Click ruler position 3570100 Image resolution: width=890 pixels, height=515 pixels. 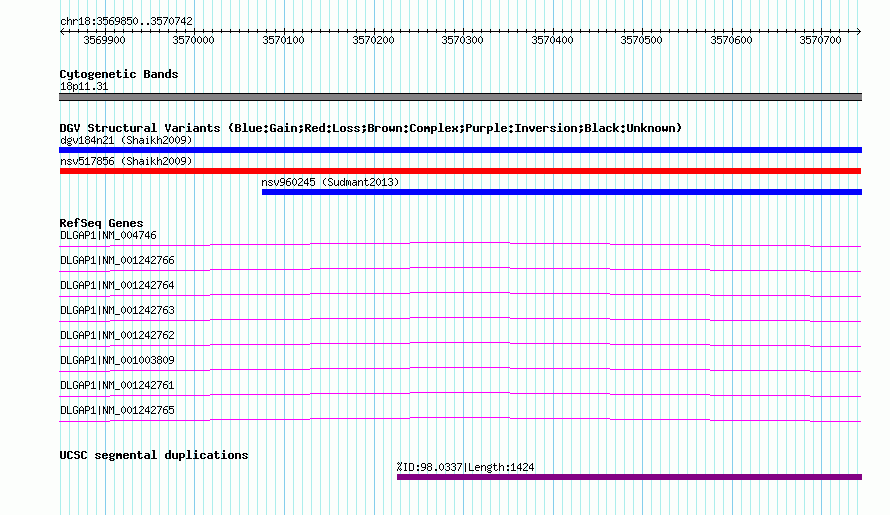[x=283, y=40]
